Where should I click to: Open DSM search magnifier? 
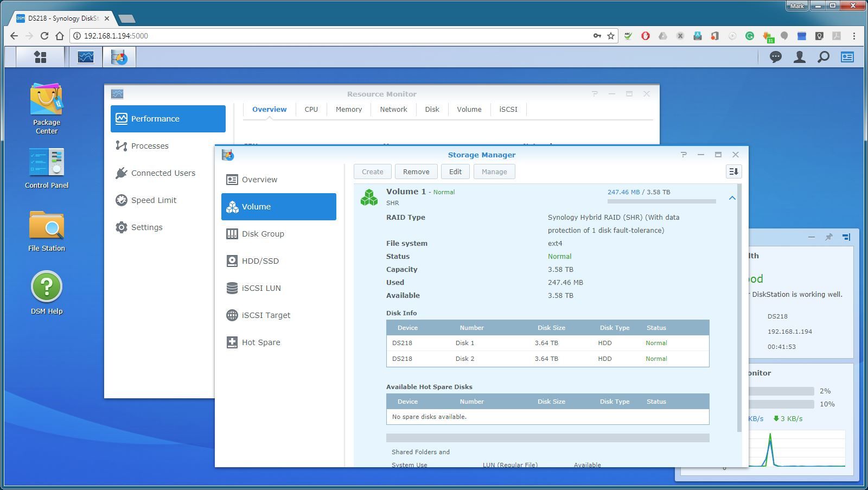tap(824, 57)
